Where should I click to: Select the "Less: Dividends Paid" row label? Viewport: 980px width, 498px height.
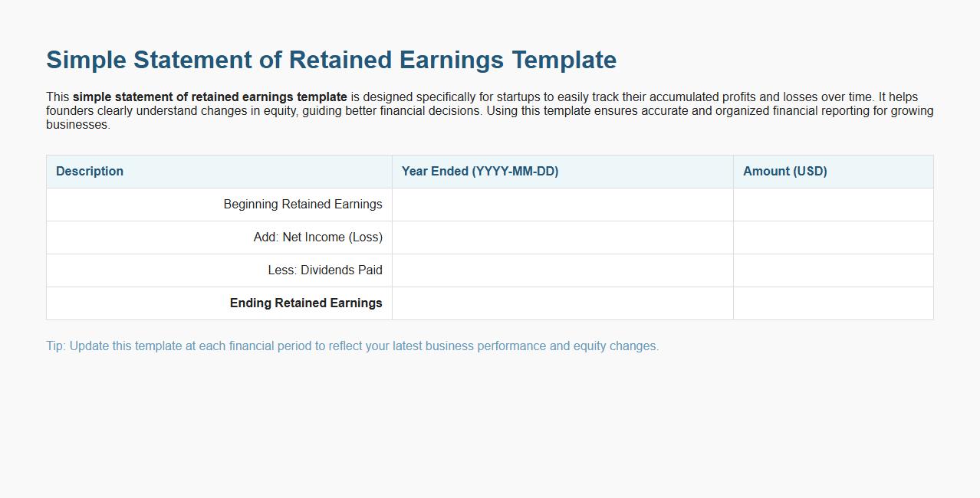(325, 270)
